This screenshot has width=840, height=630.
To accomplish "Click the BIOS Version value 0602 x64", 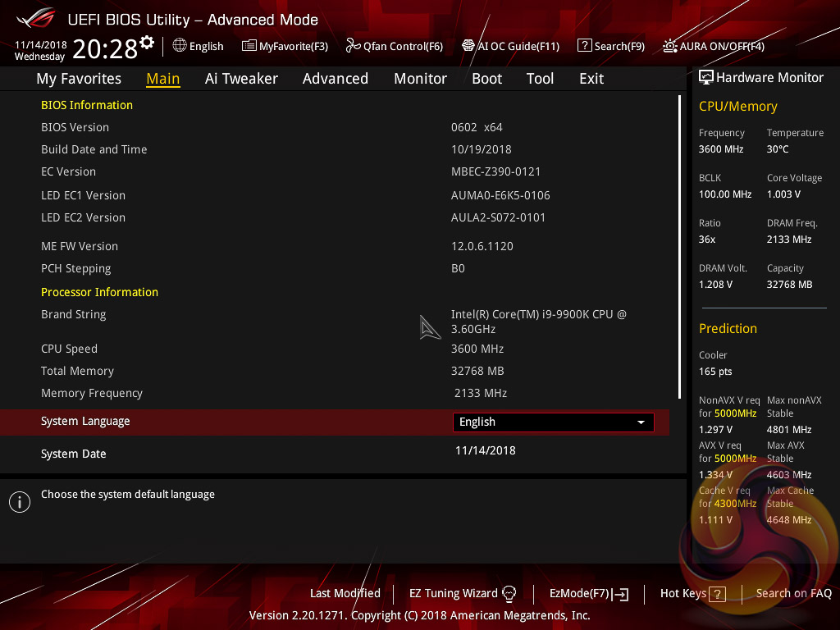I will coord(477,127).
